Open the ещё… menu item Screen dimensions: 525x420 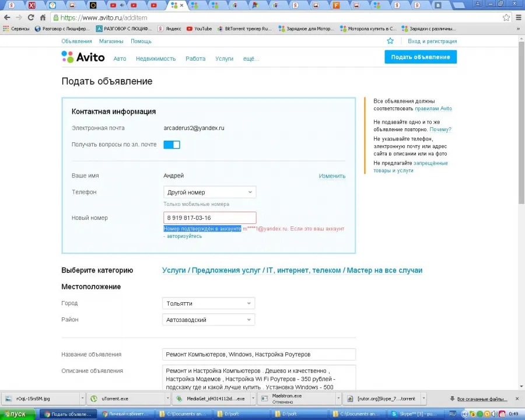(251, 58)
